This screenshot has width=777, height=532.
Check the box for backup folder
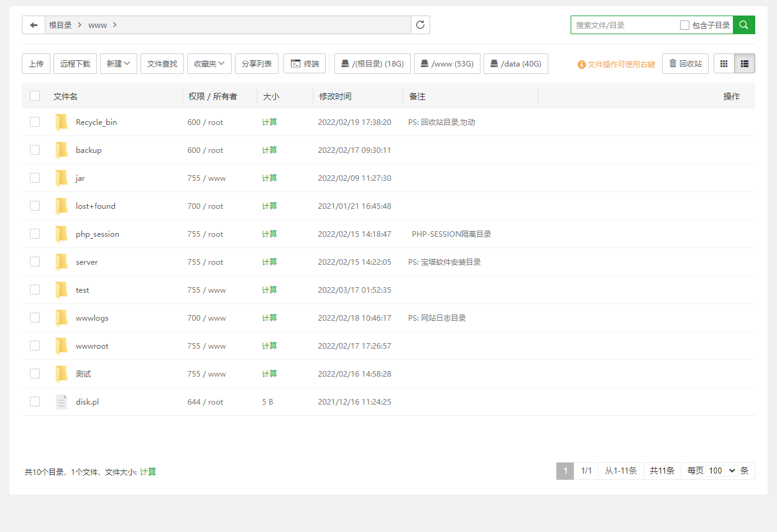coord(35,150)
